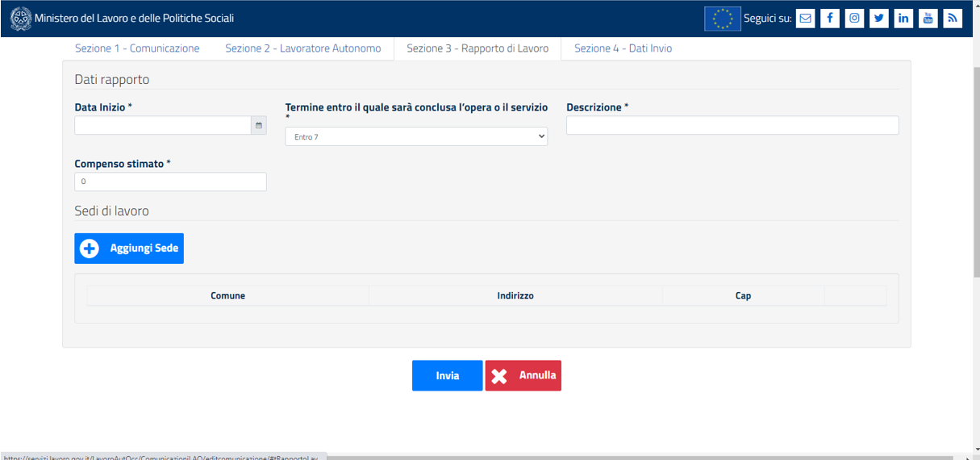
Task: Click the RSS feed icon
Action: click(953, 19)
